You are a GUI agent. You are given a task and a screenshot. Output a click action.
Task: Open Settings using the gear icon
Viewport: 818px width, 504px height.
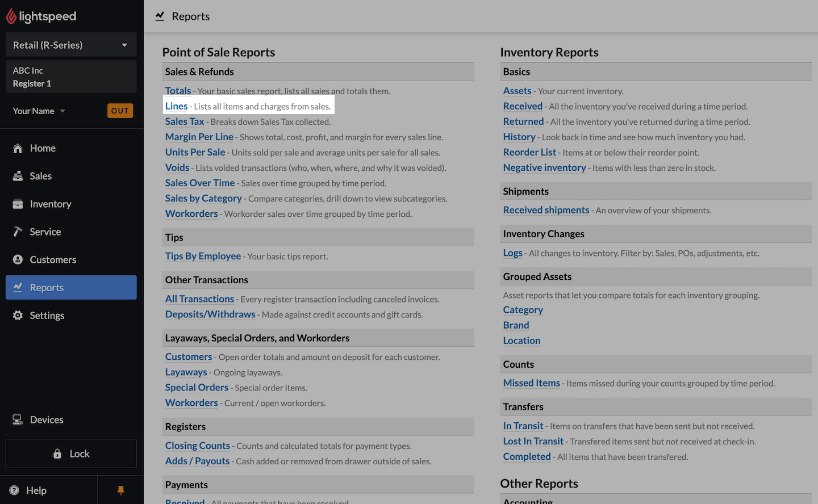18,316
